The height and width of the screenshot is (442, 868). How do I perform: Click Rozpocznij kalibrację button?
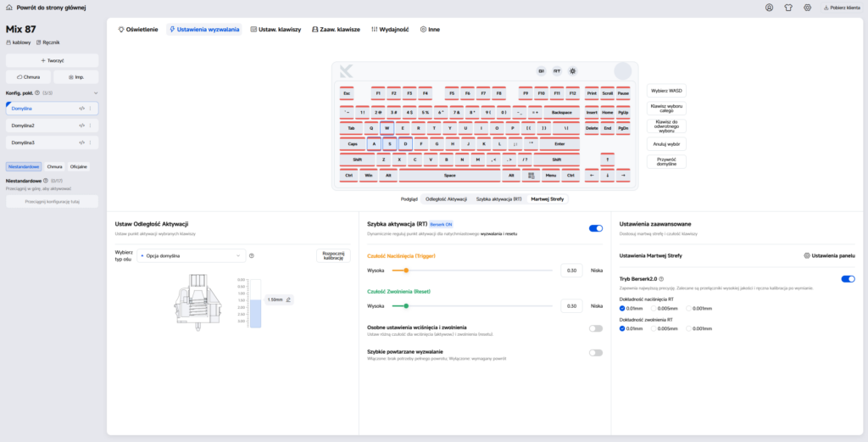(333, 256)
